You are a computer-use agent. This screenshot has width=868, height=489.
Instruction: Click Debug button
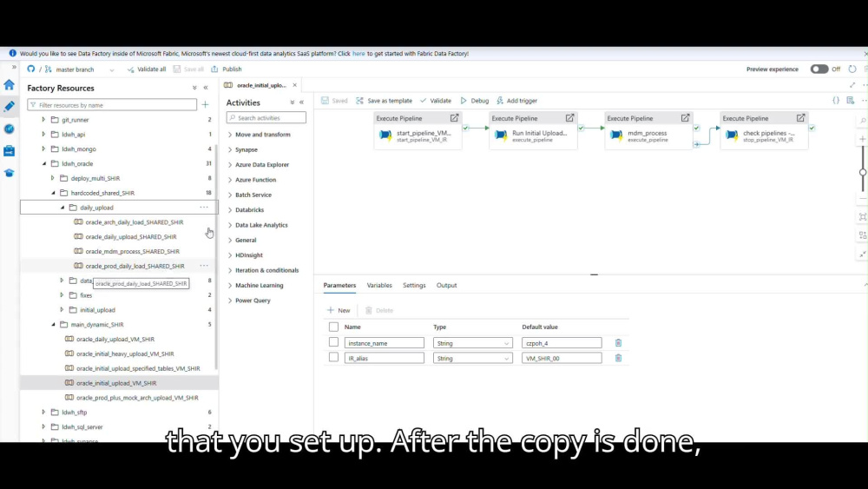(475, 101)
